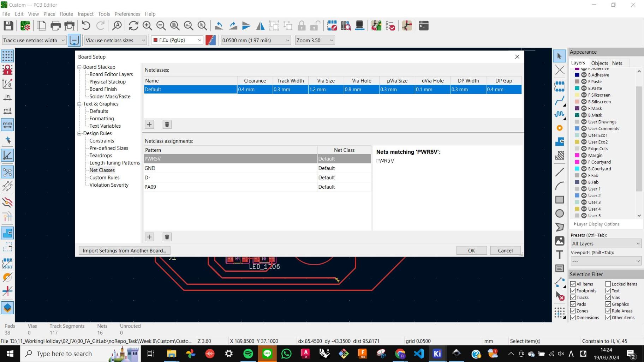This screenshot has height=362, width=644.
Task: Open Board Setup toolbar icon
Action: point(25,26)
